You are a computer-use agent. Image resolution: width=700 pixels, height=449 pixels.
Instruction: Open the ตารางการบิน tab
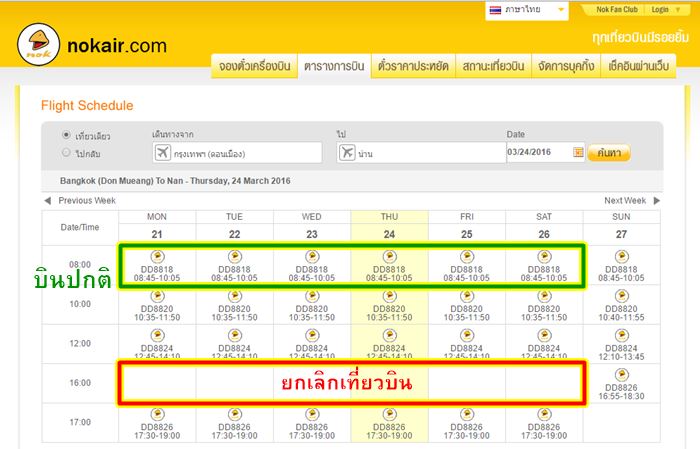pyautogui.click(x=334, y=66)
